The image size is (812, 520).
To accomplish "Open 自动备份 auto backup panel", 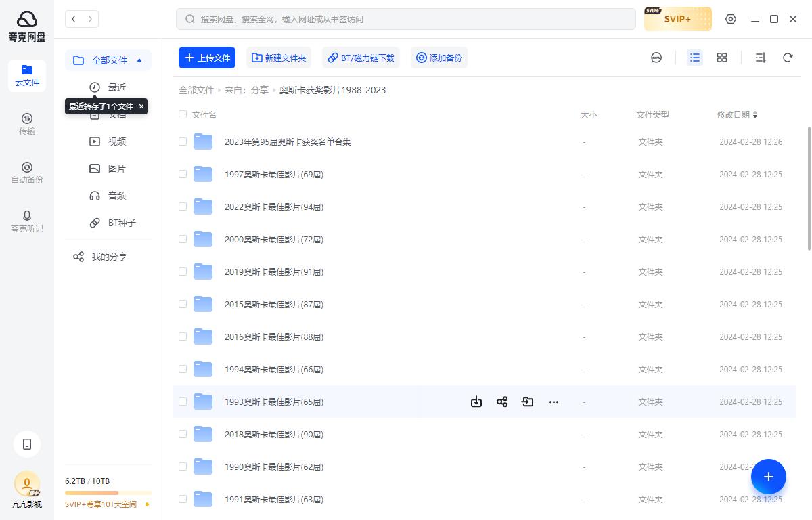I will click(27, 172).
